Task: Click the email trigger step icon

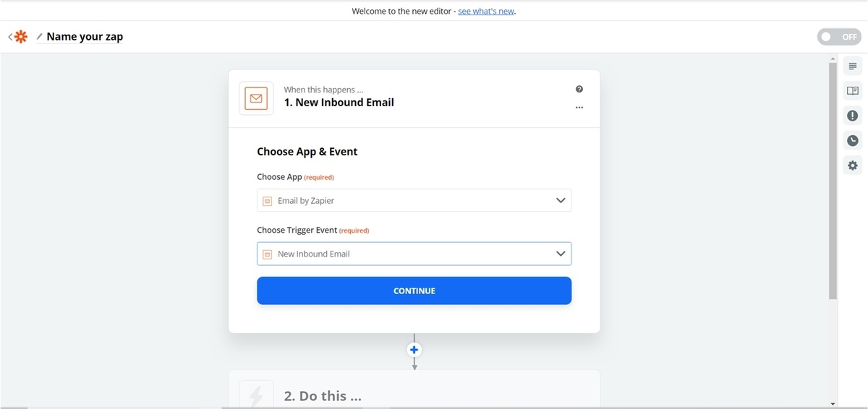Action: click(256, 98)
